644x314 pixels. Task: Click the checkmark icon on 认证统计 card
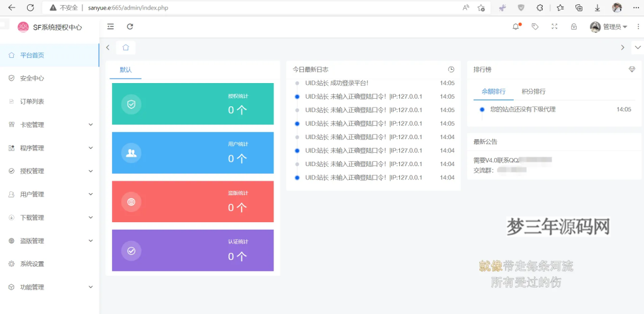131,250
